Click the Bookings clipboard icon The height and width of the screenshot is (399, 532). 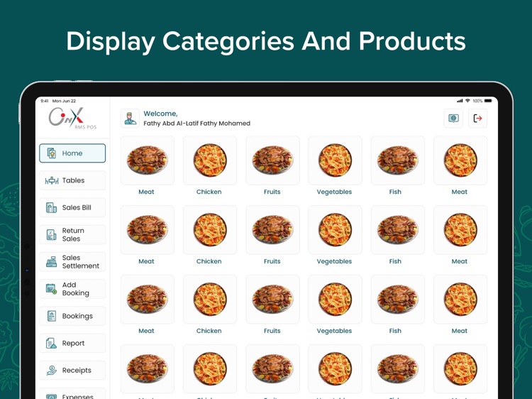(51, 316)
